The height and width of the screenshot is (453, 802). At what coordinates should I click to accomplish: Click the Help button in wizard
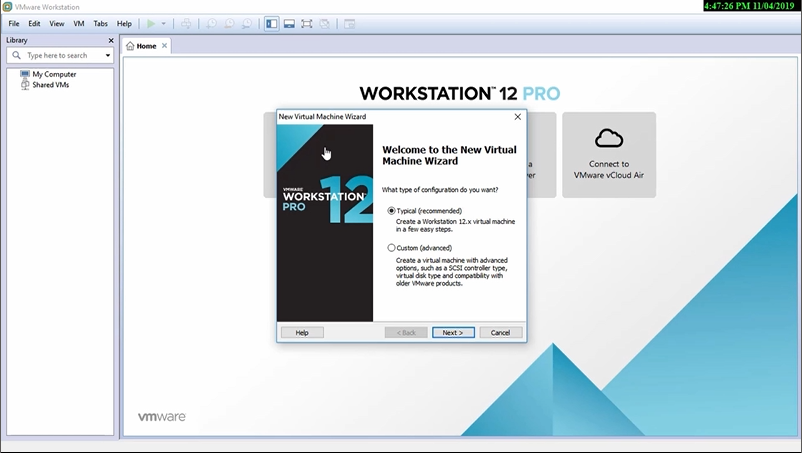point(302,332)
